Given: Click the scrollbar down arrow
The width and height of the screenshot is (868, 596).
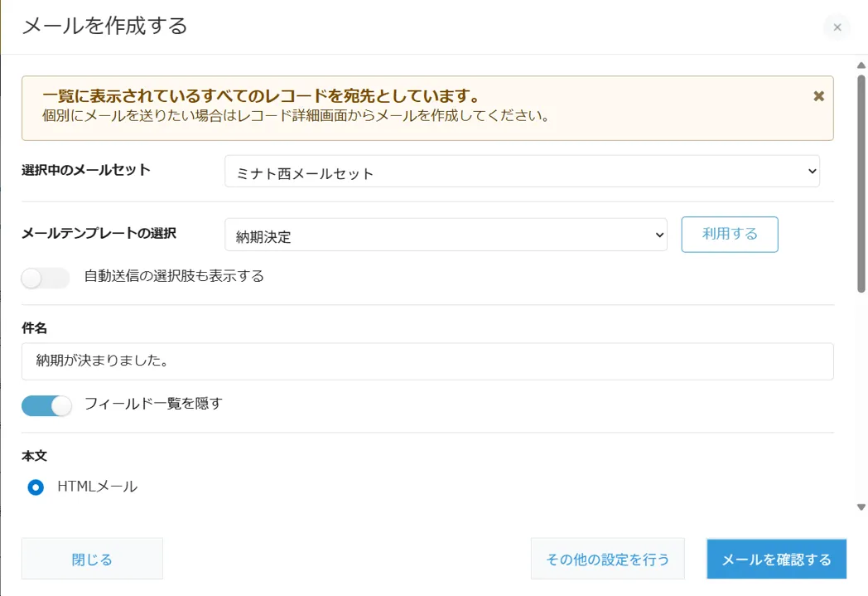Looking at the screenshot, I should click(x=861, y=506).
